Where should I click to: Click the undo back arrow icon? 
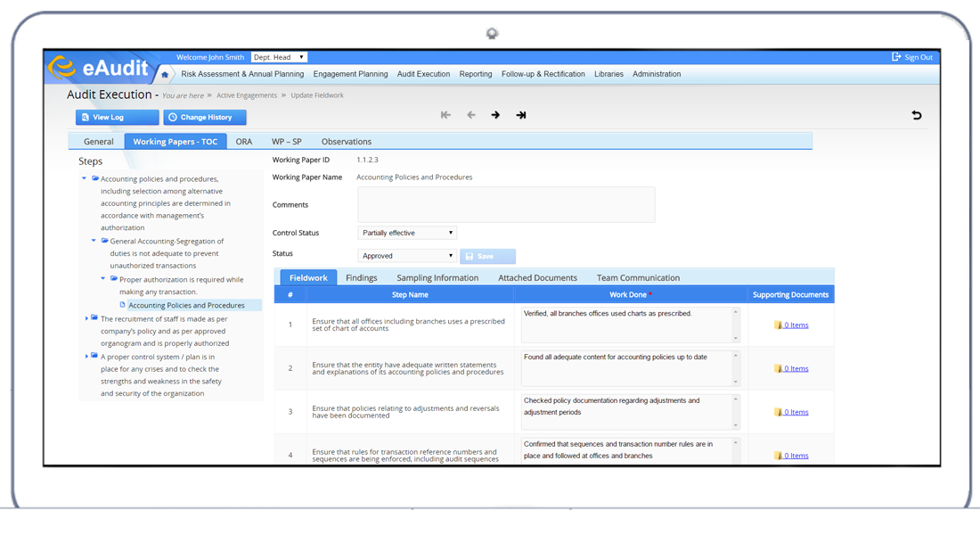click(917, 116)
